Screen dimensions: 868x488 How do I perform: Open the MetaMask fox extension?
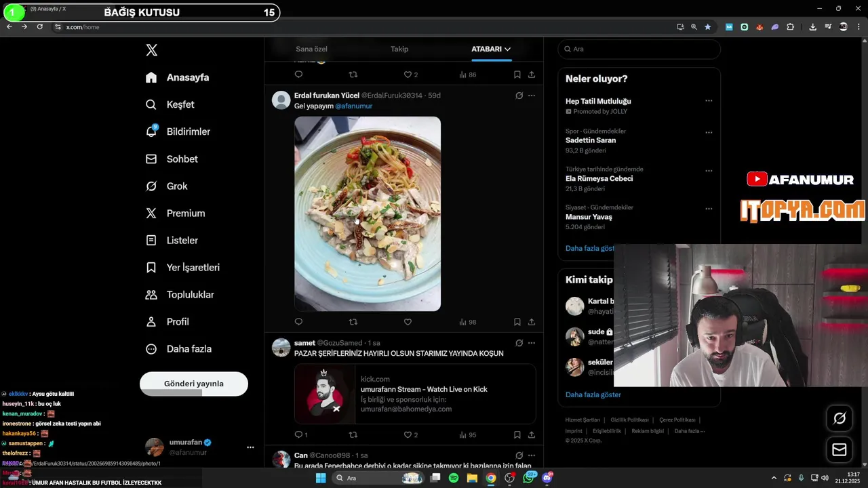[x=759, y=27]
